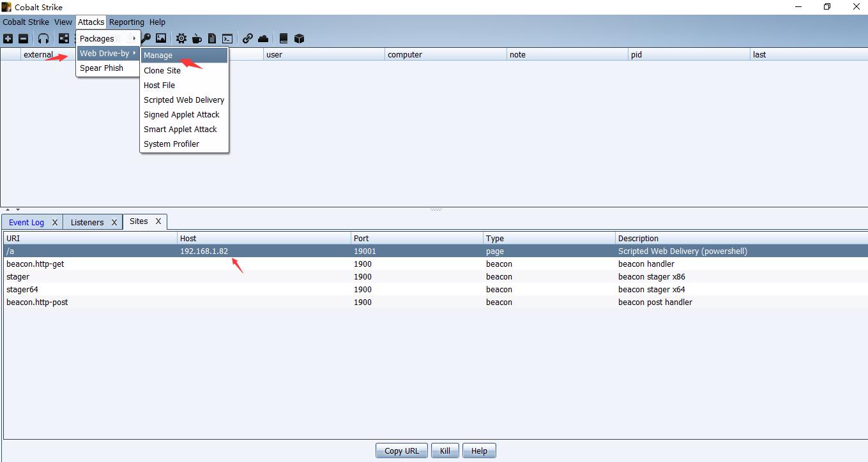Expand the Web Drive-by submenu
Image resolution: width=868 pixels, height=462 pixels.
[x=108, y=53]
